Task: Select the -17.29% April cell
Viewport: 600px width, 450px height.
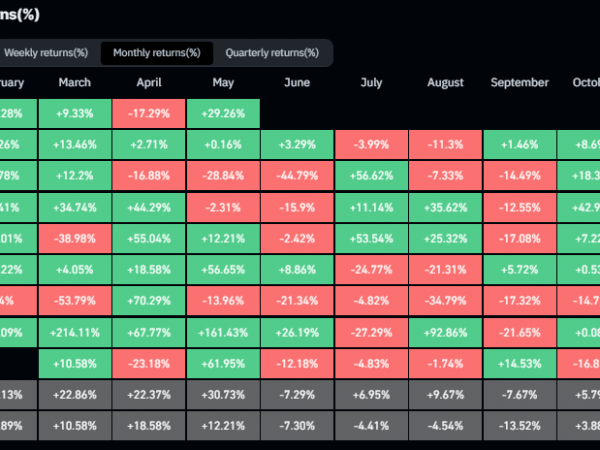Action: [x=149, y=114]
